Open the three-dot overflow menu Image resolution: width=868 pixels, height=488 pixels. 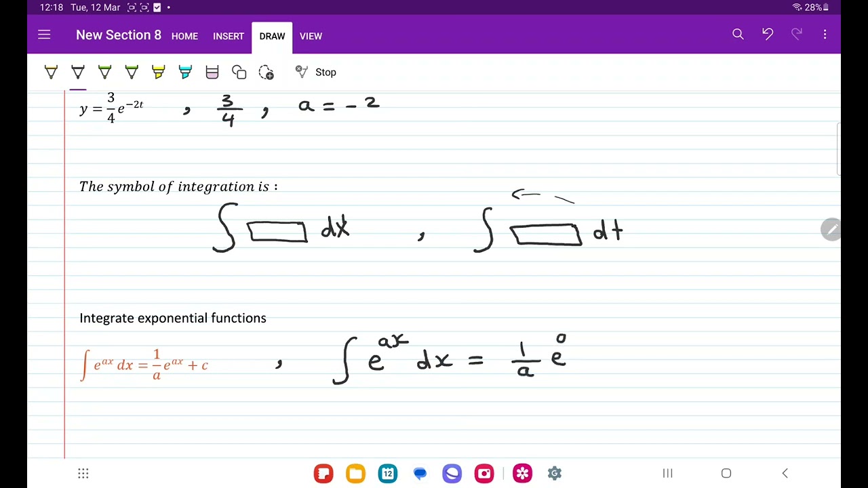pos(825,34)
